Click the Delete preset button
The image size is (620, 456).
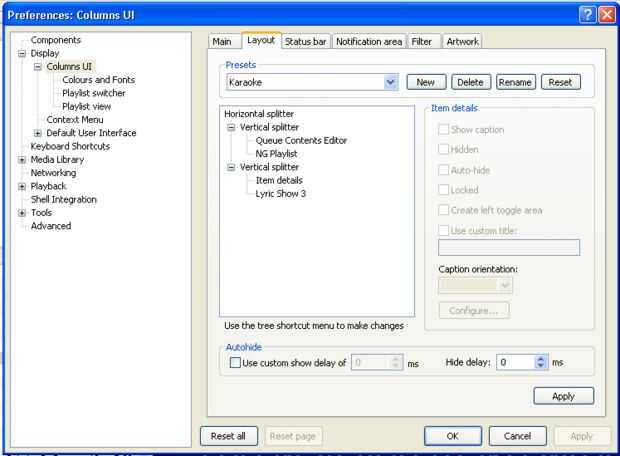point(471,82)
